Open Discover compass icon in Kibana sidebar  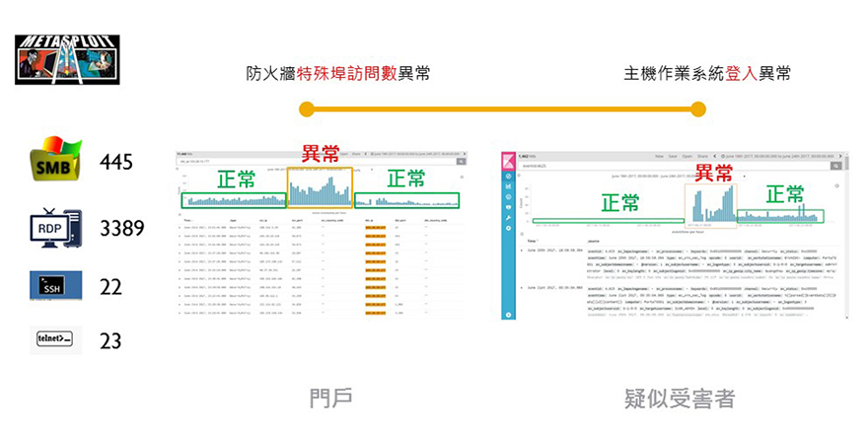tap(509, 175)
